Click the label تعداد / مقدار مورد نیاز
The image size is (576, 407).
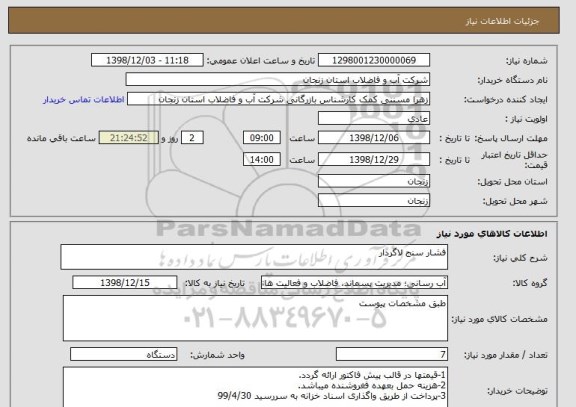point(506,355)
